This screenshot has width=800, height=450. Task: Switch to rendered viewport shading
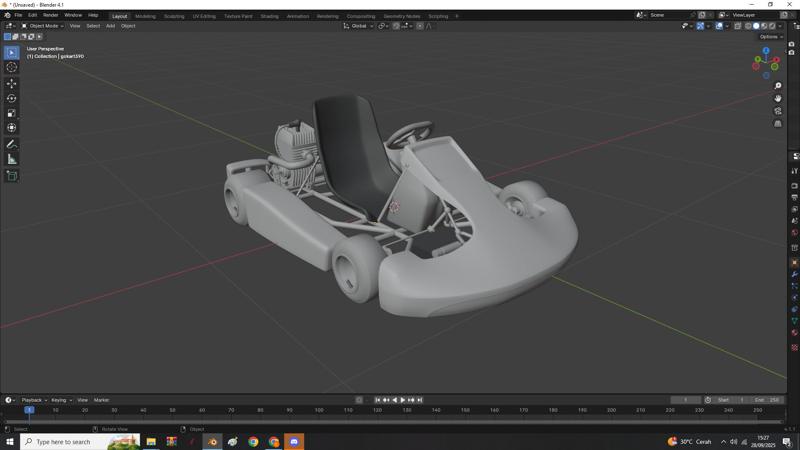pyautogui.click(x=772, y=26)
